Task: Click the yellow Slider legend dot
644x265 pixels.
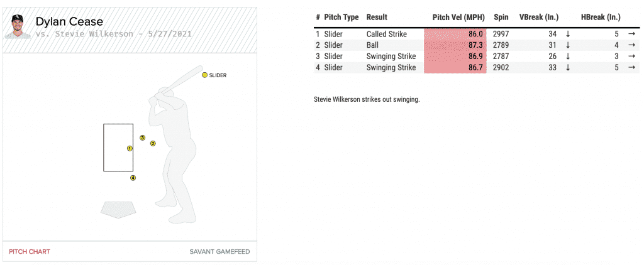Action: coord(204,75)
